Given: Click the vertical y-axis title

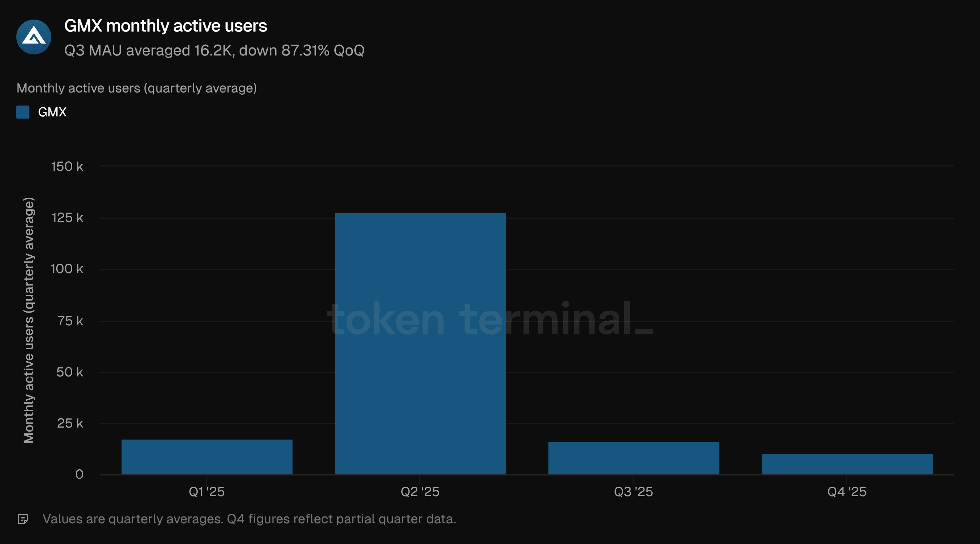Looking at the screenshot, I should coord(29,320).
